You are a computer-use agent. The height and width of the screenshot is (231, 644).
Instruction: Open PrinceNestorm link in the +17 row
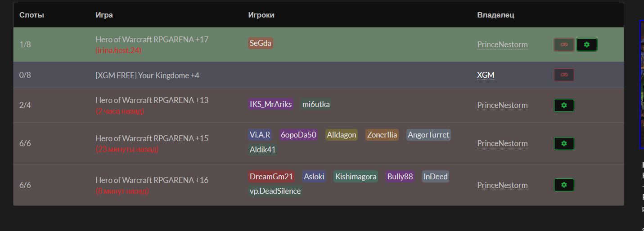[502, 44]
